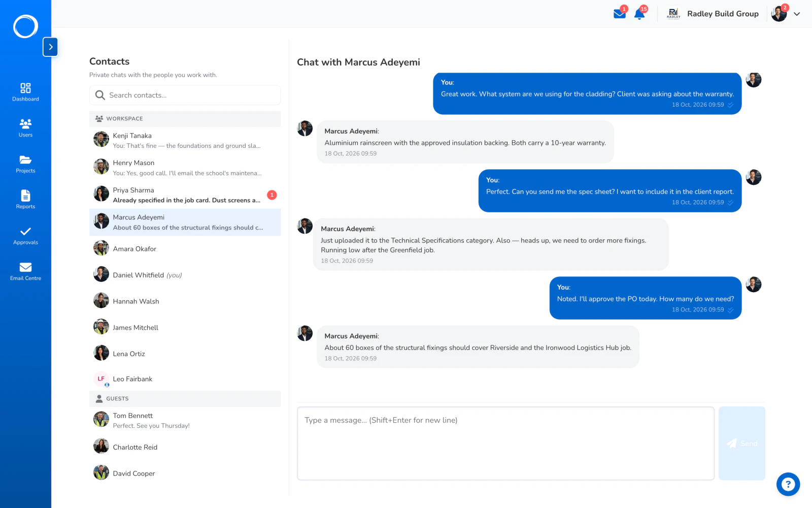812x508 pixels.
Task: Open chat with Kenji Tanaka
Action: [x=185, y=140]
